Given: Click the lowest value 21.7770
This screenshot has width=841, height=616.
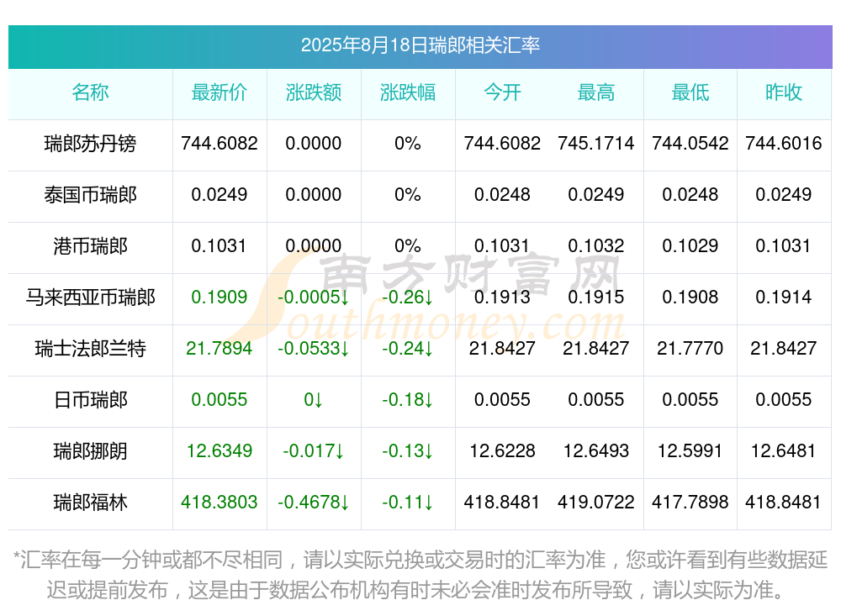Looking at the screenshot, I should [x=690, y=349].
